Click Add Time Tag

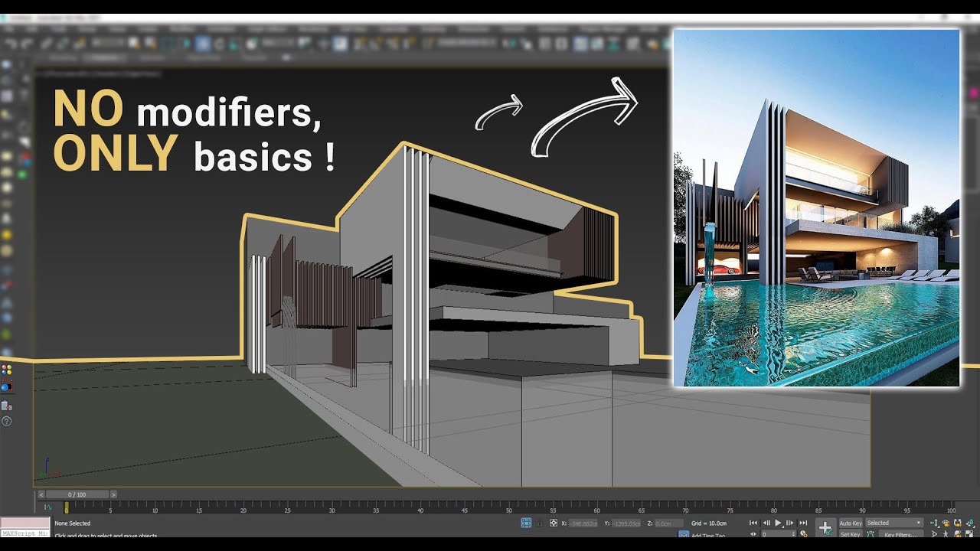tap(708, 535)
